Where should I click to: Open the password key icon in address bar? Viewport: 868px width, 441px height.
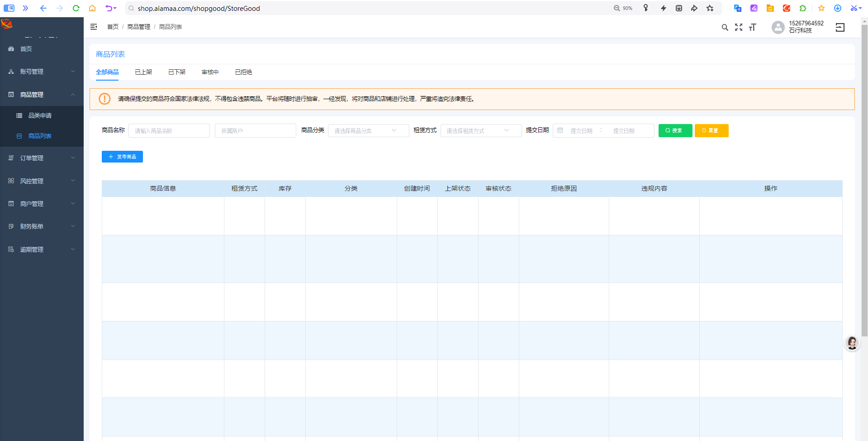click(646, 8)
